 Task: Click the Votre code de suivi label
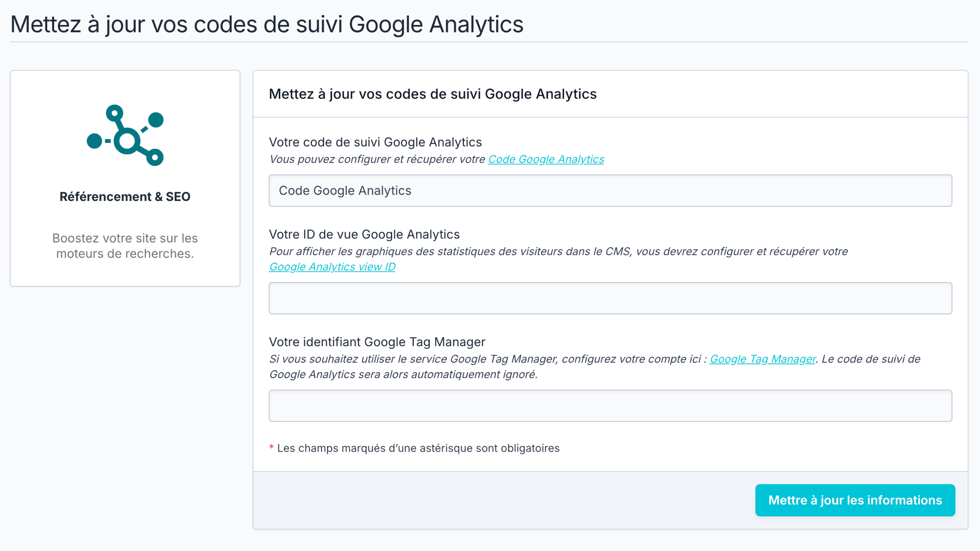click(375, 142)
